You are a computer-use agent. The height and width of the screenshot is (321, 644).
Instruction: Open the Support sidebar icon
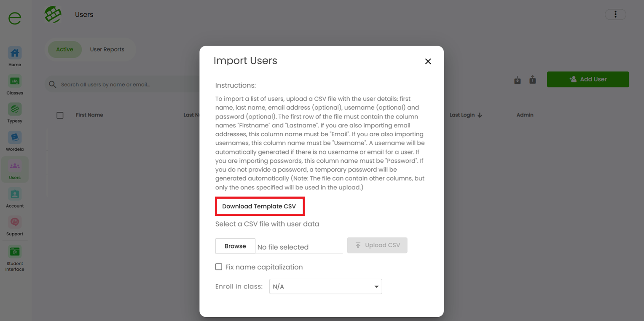[15, 222]
